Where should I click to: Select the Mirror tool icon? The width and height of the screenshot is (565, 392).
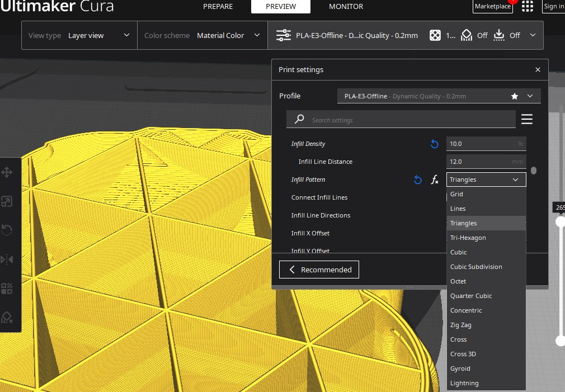coord(7,259)
